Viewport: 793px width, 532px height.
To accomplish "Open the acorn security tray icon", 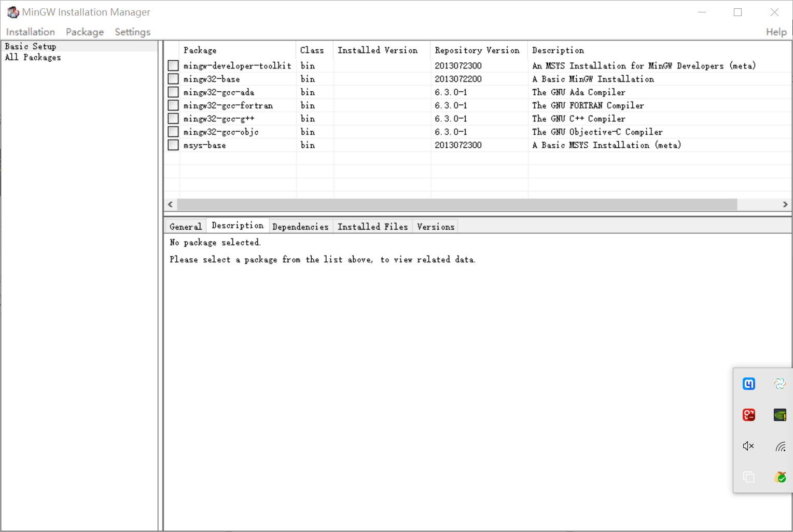I will tap(780, 477).
